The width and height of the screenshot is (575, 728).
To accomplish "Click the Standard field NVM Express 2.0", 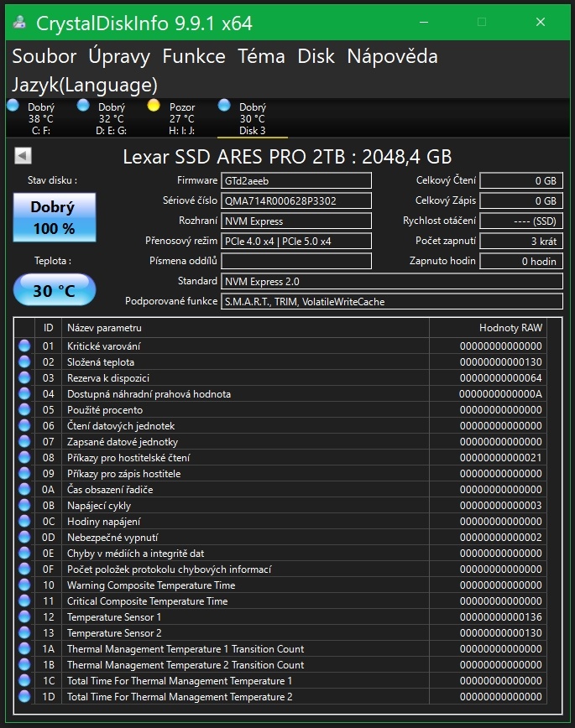I will pos(392,281).
